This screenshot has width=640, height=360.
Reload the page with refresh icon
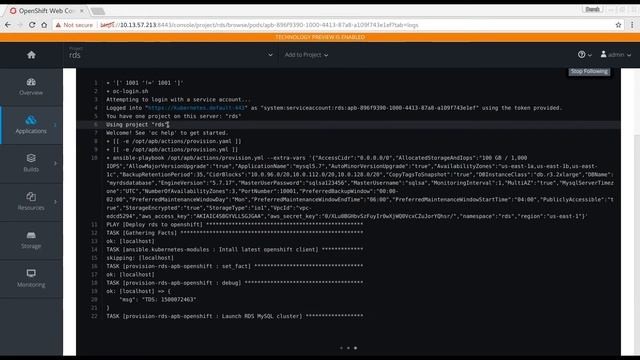click(x=32, y=25)
